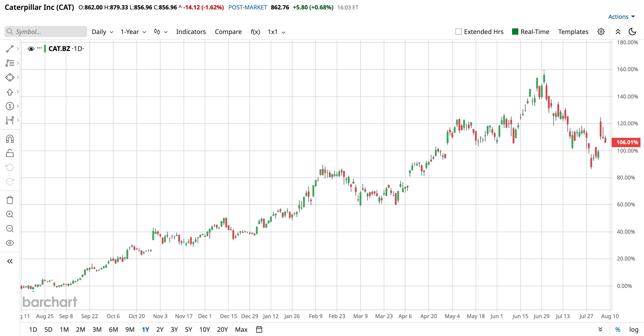Zoom out with the magnifier minus icon
Screen dimensions: 644x336
[x=10, y=229]
